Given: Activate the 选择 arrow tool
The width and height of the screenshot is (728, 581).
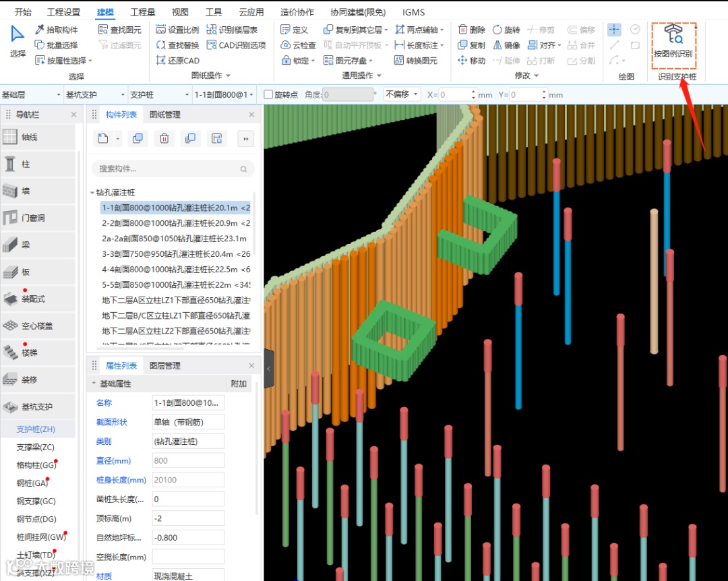Looking at the screenshot, I should pyautogui.click(x=18, y=41).
